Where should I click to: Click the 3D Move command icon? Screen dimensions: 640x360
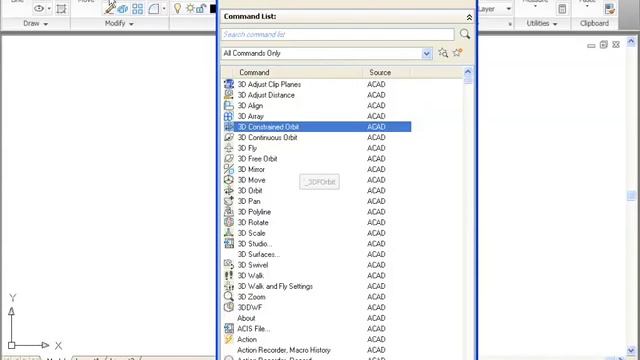coord(229,180)
